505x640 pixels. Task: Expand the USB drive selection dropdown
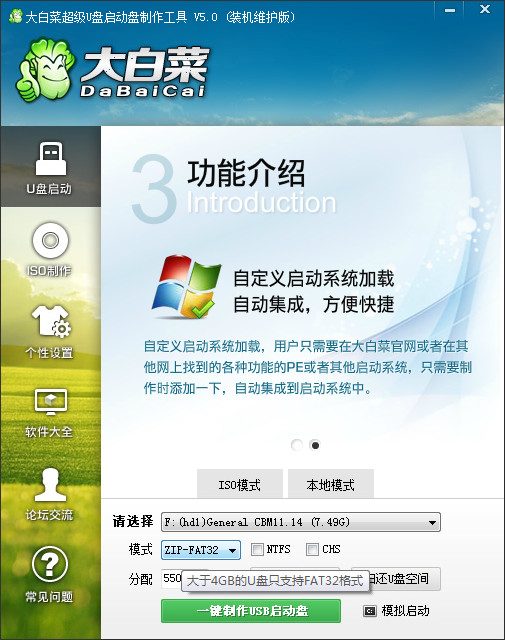click(301, 522)
